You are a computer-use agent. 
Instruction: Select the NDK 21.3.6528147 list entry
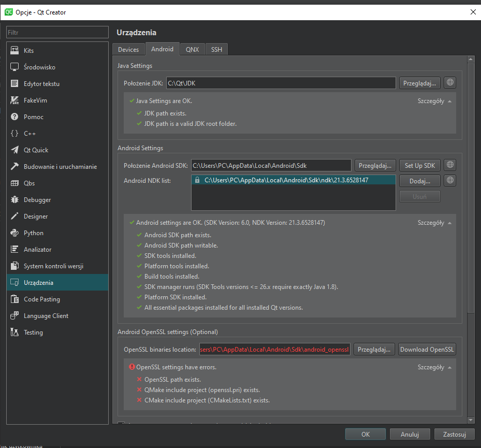coord(294,180)
